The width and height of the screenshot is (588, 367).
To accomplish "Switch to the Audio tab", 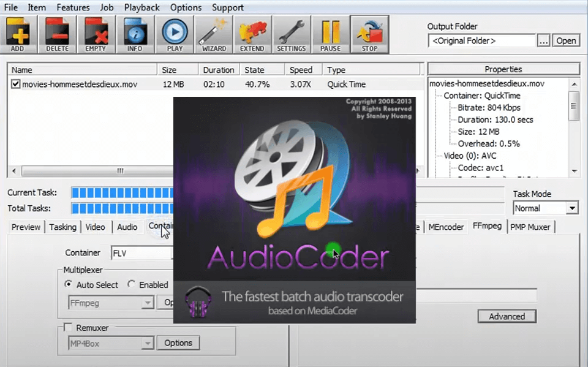I will click(x=127, y=227).
